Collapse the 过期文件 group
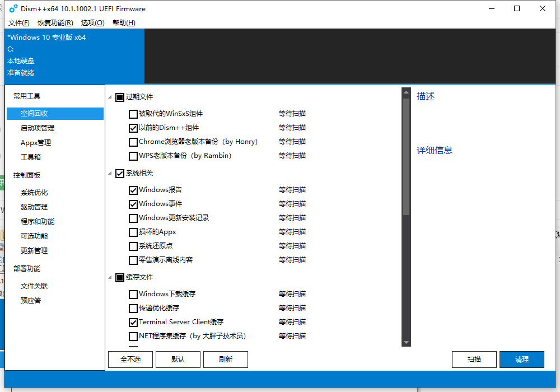The height and width of the screenshot is (392, 560). (x=110, y=97)
